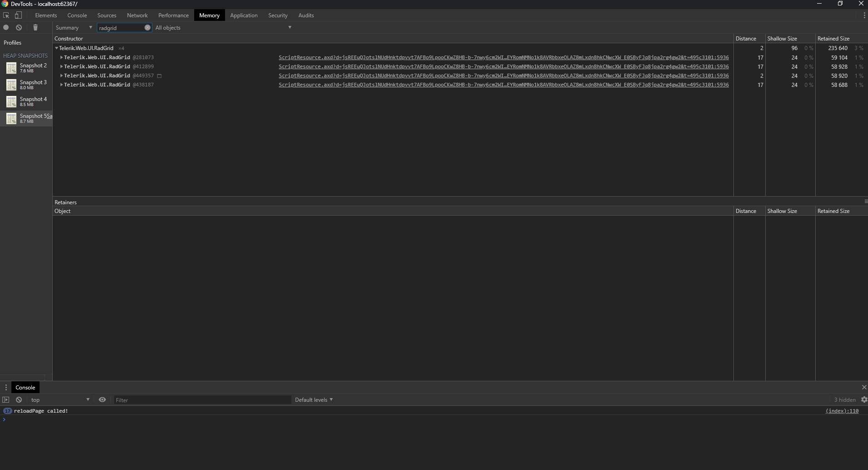The height and width of the screenshot is (470, 868).
Task: Open the All objects filter dropdown
Action: coord(223,28)
